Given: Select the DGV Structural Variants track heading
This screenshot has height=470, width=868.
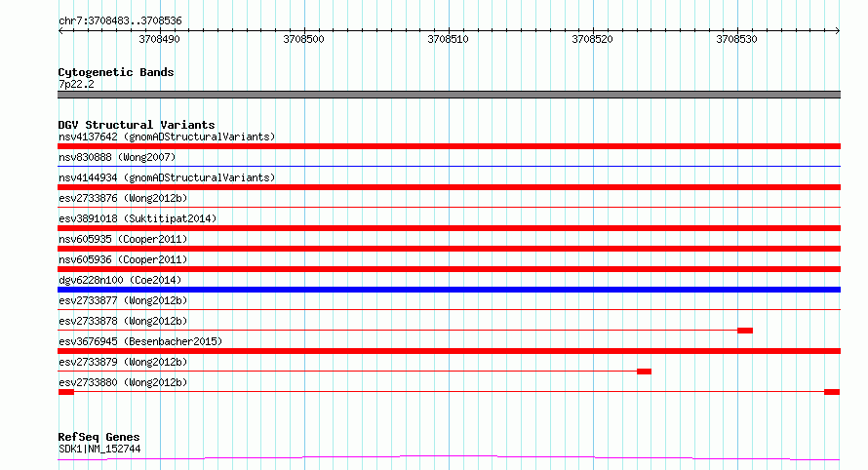Looking at the screenshot, I should click(x=137, y=125).
